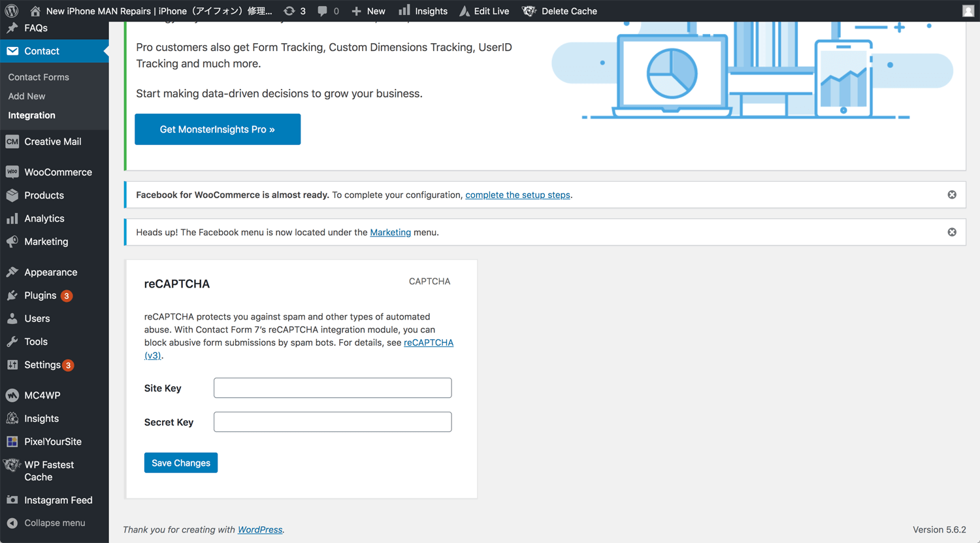Viewport: 980px width, 543px height.
Task: Open the site home icon in admin bar
Action: tap(35, 11)
